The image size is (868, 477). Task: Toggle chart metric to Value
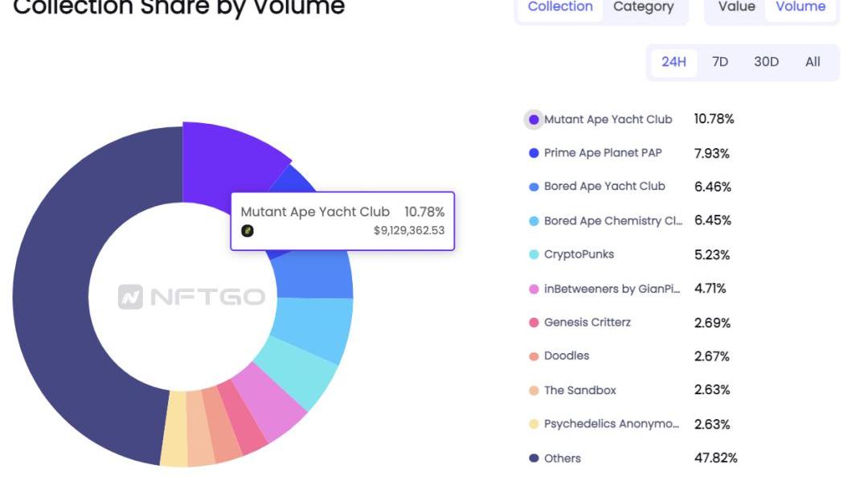tap(736, 7)
